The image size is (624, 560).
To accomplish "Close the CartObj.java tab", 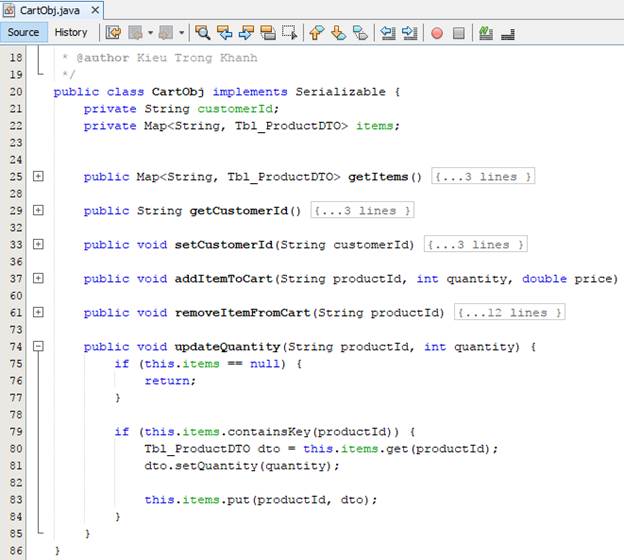I will click(95, 10).
